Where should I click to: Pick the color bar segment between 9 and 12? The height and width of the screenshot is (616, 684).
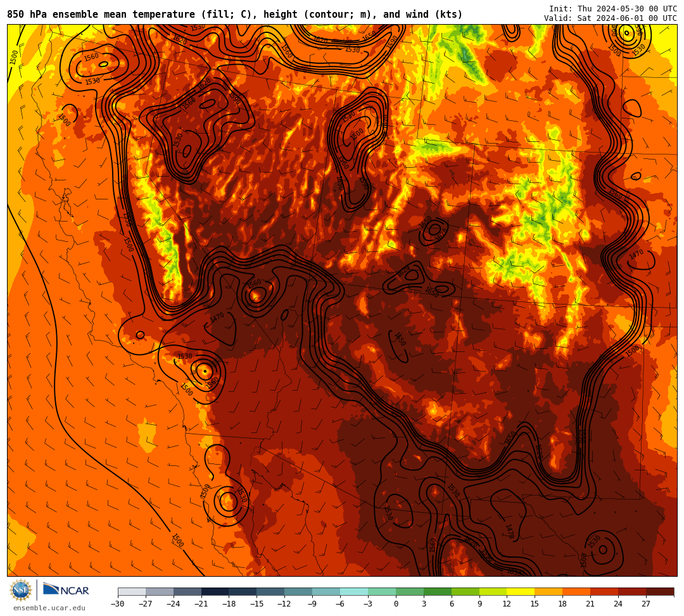pos(493,591)
